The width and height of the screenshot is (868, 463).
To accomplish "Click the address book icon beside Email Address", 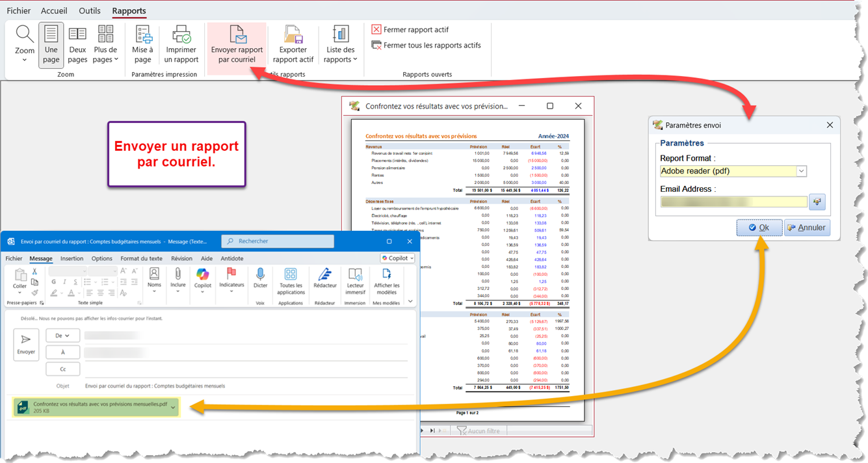I will (x=817, y=202).
